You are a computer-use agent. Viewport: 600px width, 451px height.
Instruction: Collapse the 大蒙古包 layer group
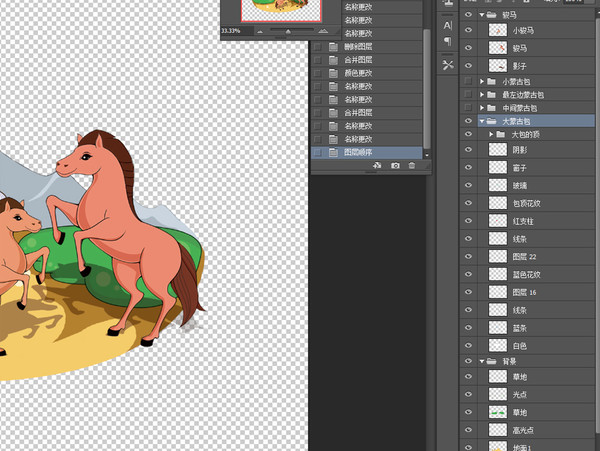pyautogui.click(x=482, y=121)
